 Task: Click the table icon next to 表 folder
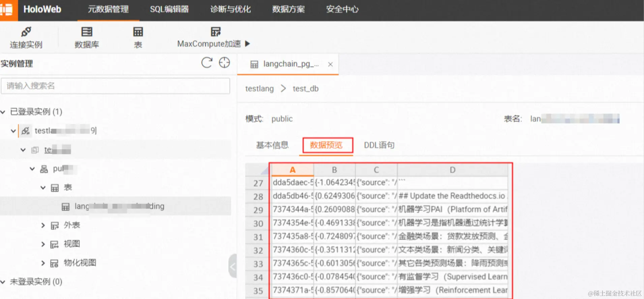[x=55, y=188]
